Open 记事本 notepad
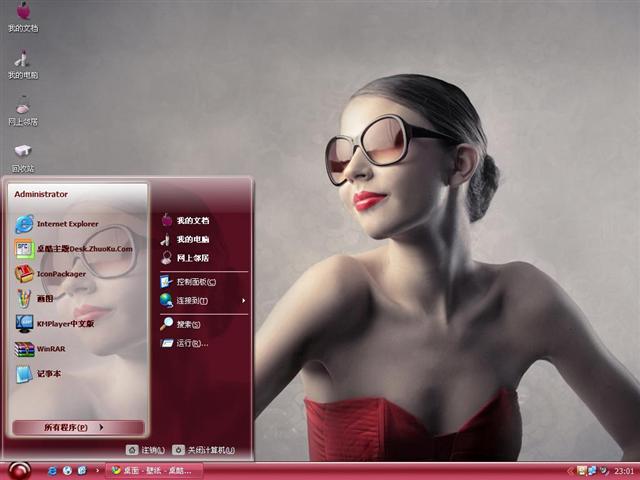640x480 pixels. tap(38, 373)
